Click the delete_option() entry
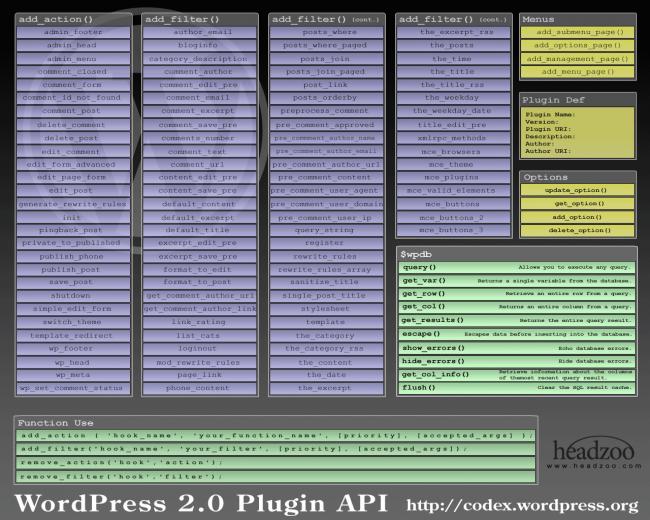650x520 pixels. 578,231
